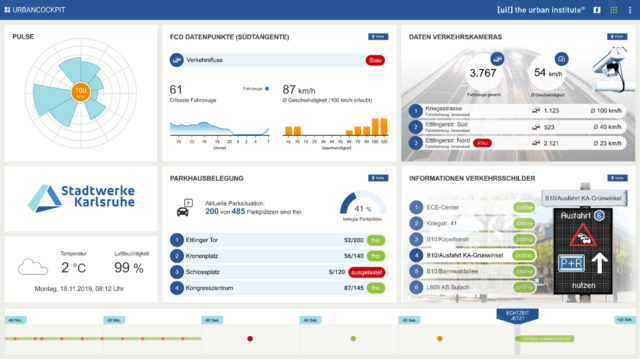Select parking row 4 Kongresszentrum

coord(278,288)
